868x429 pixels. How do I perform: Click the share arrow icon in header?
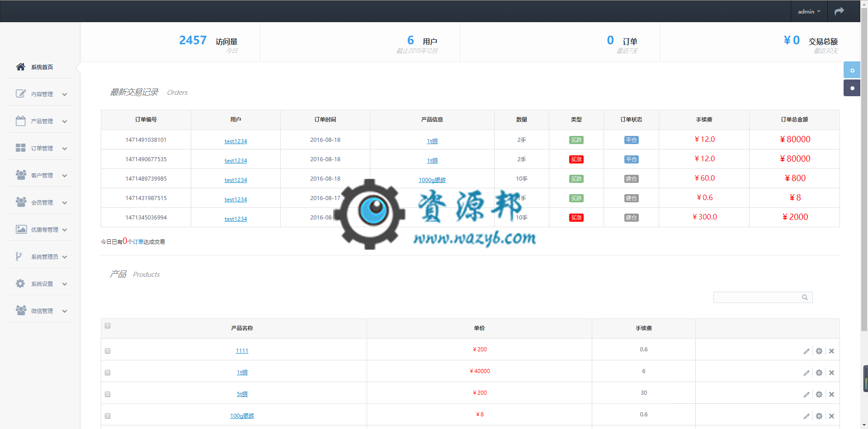839,11
